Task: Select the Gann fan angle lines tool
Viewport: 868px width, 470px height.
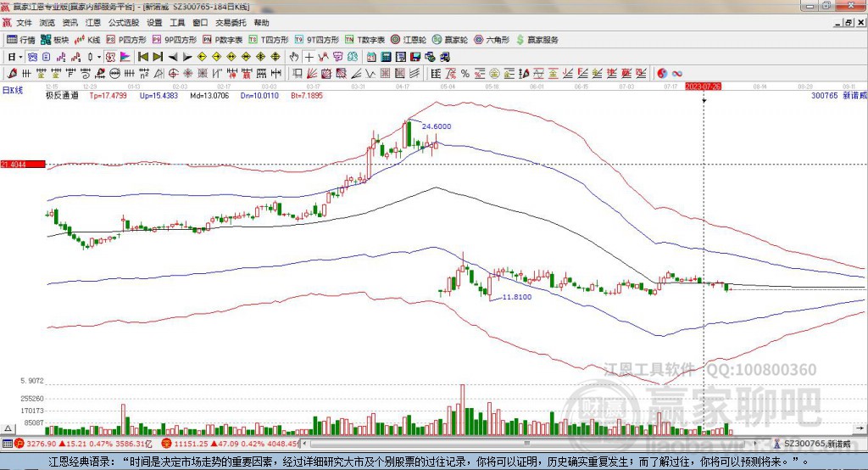Action: coord(311,73)
